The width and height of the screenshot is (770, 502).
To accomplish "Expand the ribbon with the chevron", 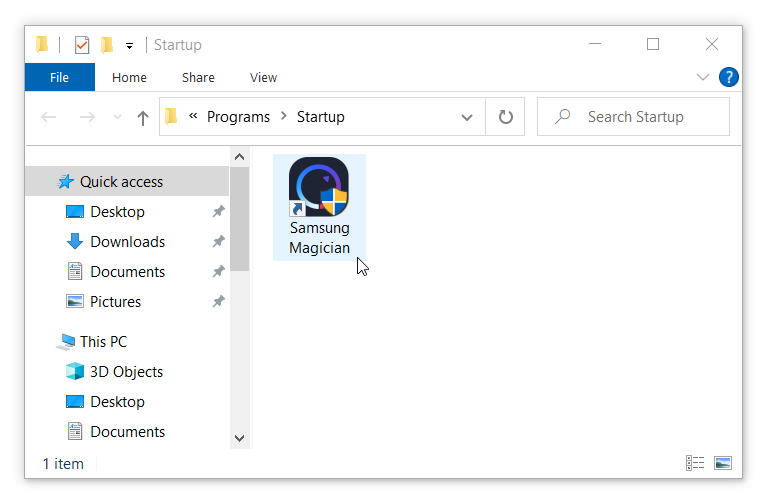I will [x=703, y=77].
